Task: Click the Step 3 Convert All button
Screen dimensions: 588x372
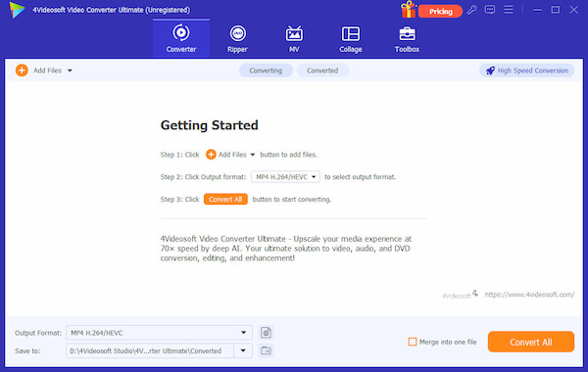Action: tap(225, 200)
